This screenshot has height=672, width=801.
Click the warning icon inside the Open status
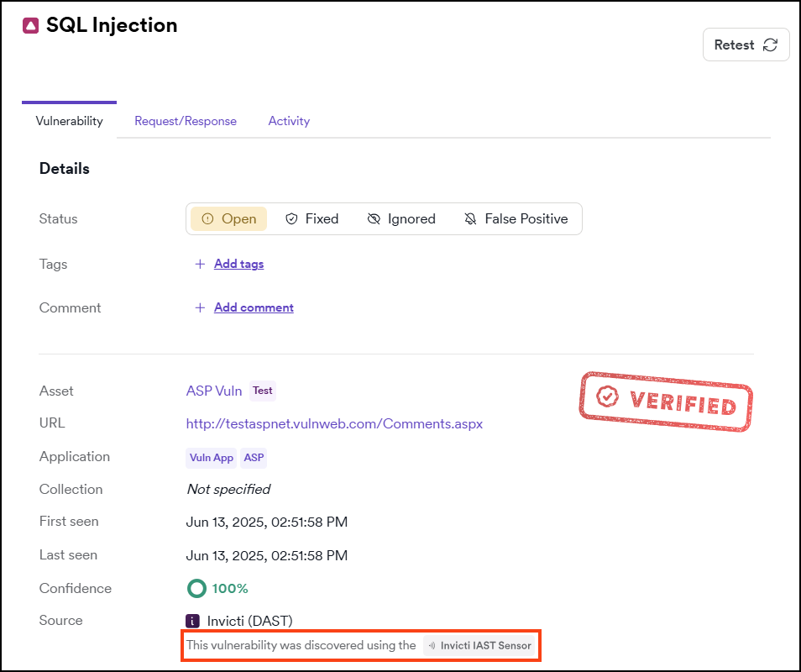tap(207, 218)
